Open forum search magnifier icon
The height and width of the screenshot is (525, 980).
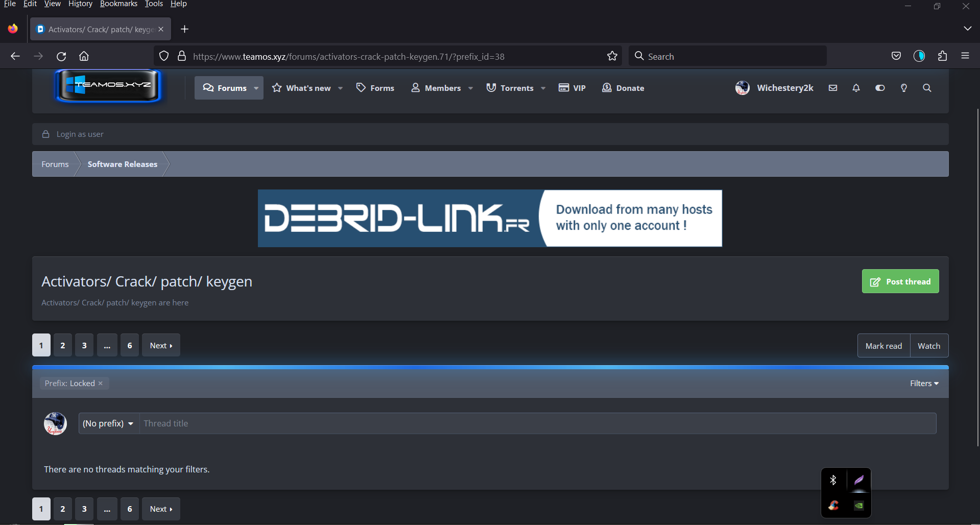pyautogui.click(x=927, y=88)
